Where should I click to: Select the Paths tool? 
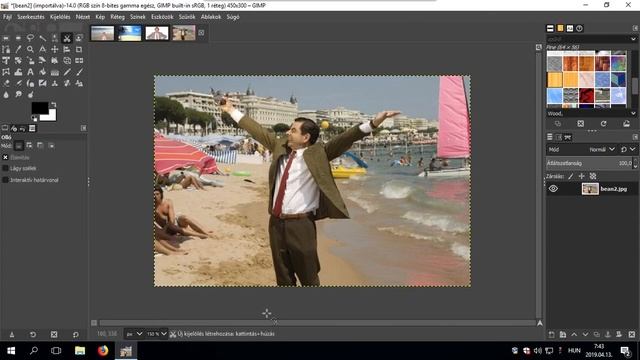(x=6, y=49)
